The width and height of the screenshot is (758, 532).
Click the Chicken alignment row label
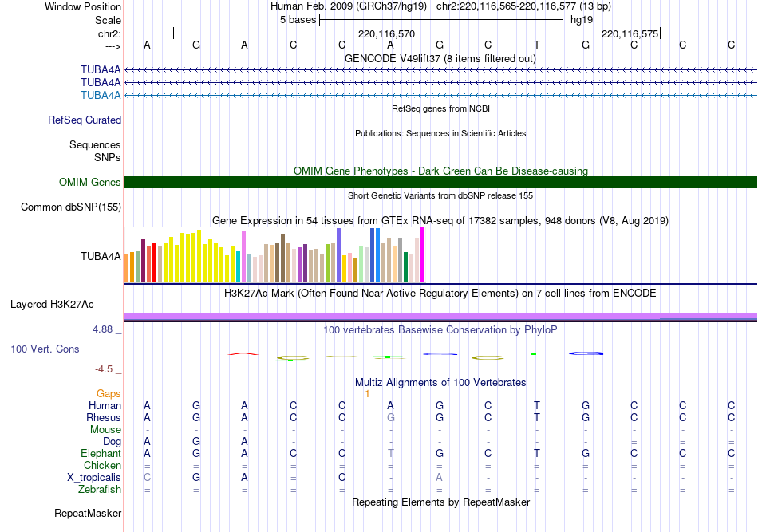point(102,465)
